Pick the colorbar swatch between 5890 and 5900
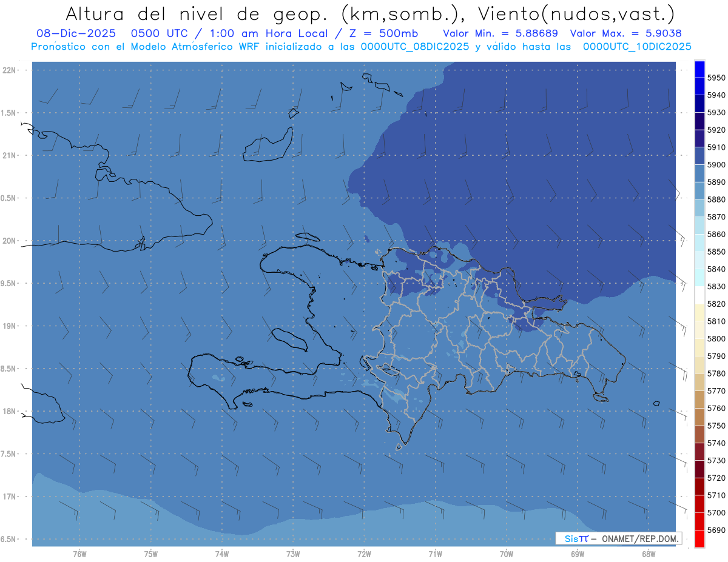Screen dimensions: 728x562 (699, 173)
